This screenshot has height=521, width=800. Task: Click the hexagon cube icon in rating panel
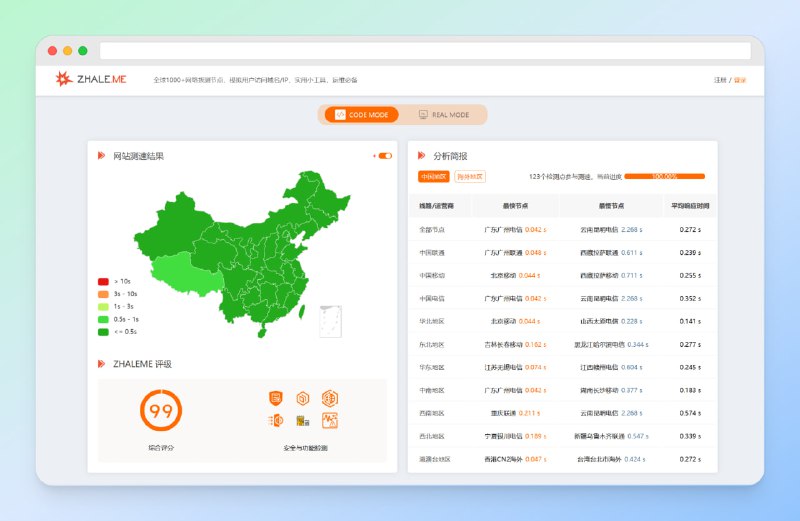[x=301, y=398]
